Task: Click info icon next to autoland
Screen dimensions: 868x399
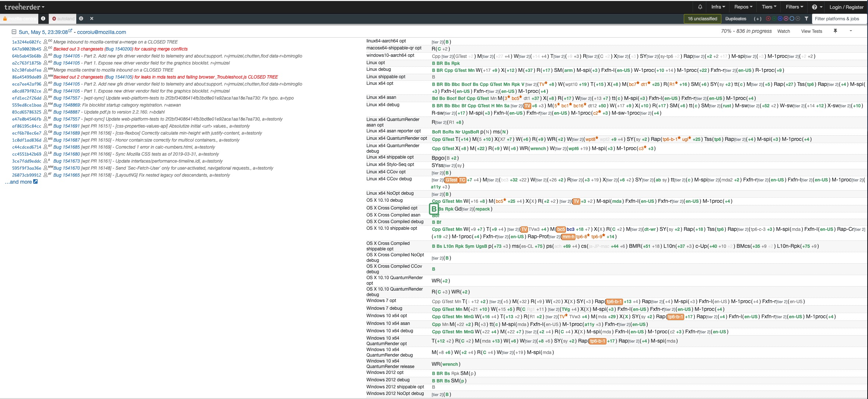Action: pos(81,19)
